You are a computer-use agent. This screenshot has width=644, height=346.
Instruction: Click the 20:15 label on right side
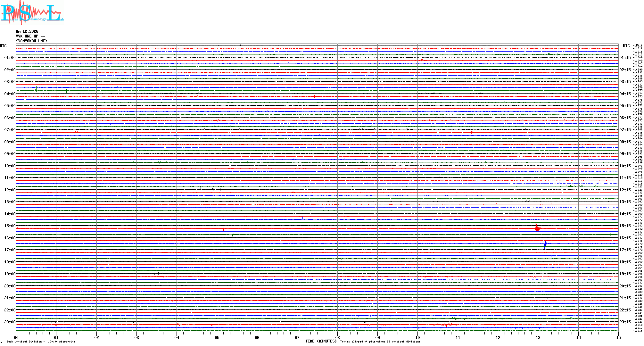(625, 286)
